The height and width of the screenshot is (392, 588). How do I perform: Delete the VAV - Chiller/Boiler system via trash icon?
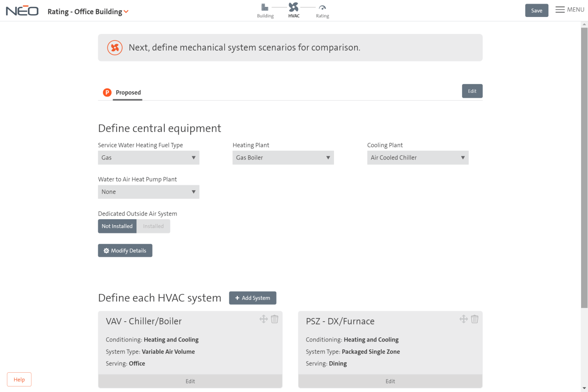[274, 318]
